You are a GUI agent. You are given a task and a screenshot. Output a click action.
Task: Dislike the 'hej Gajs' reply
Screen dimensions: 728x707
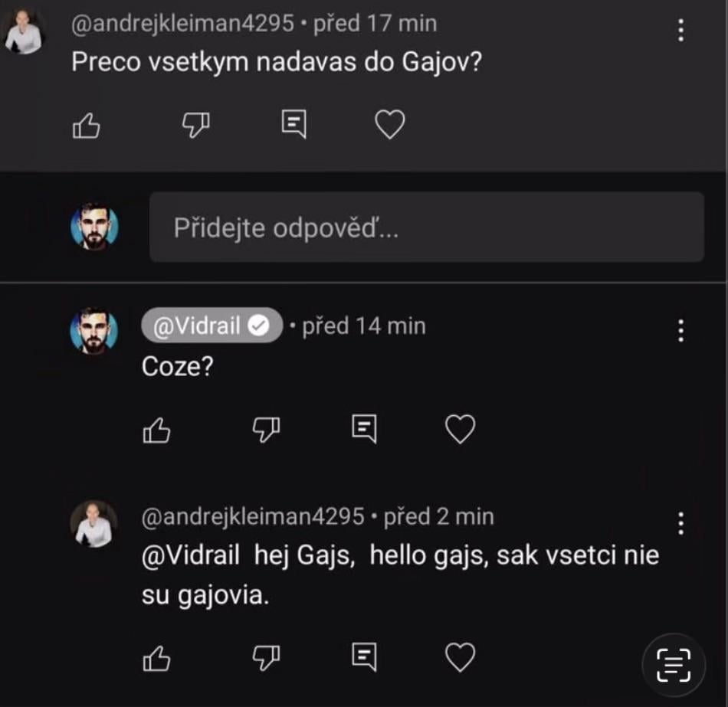click(x=265, y=657)
